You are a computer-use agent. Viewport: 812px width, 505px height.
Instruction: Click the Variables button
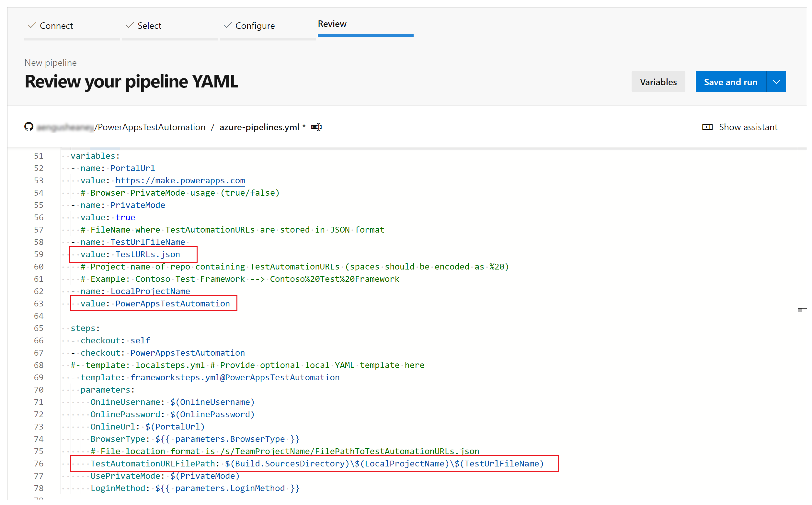[658, 81]
